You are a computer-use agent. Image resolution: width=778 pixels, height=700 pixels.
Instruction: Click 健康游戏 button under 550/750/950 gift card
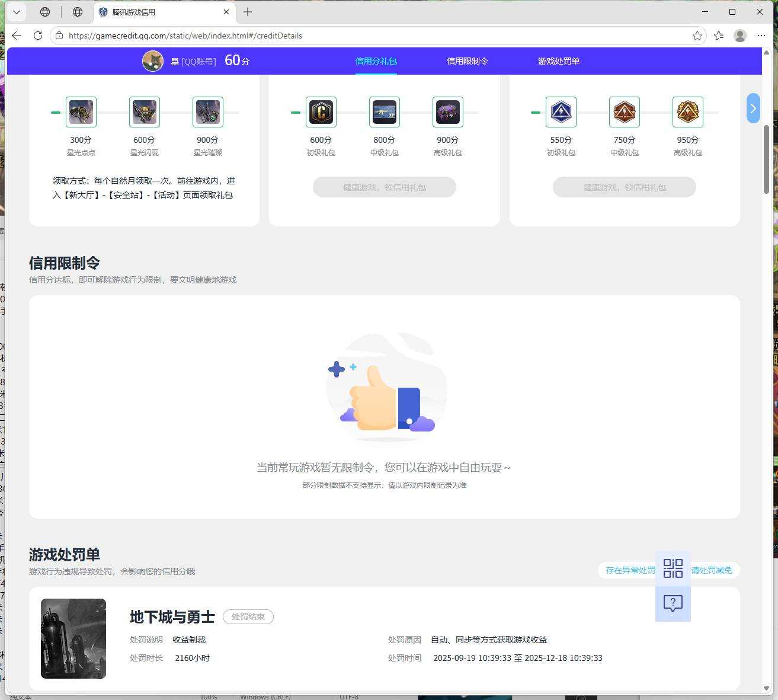pyautogui.click(x=625, y=187)
